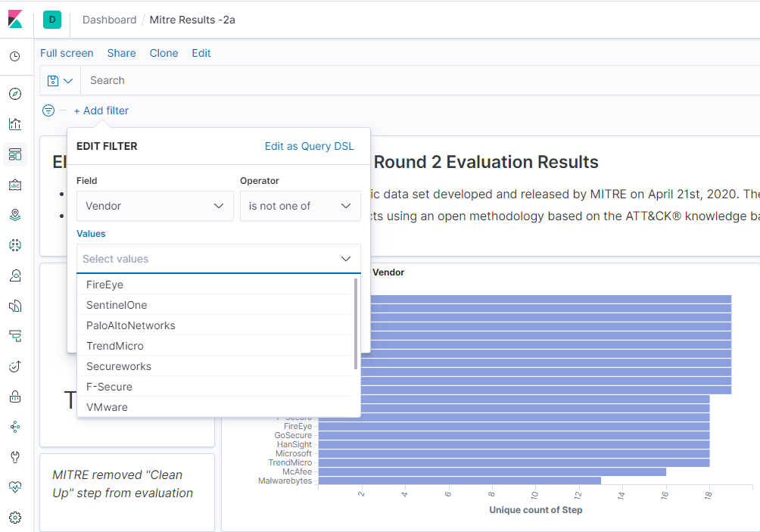760x532 pixels.
Task: Open Management gear icon
Action: (x=15, y=518)
